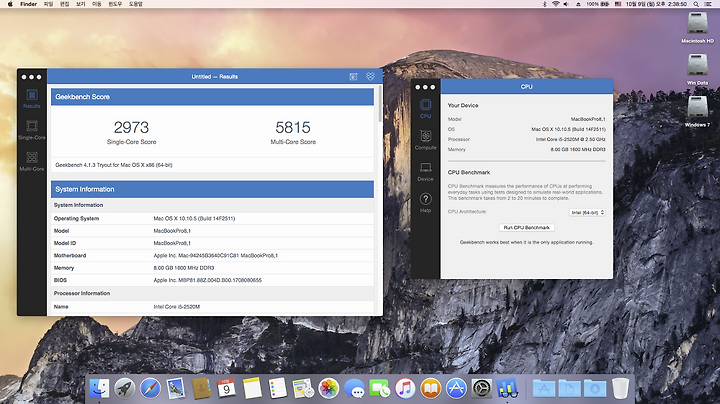
Task: Click the Geekbench icon in the Dock
Action: (507, 388)
